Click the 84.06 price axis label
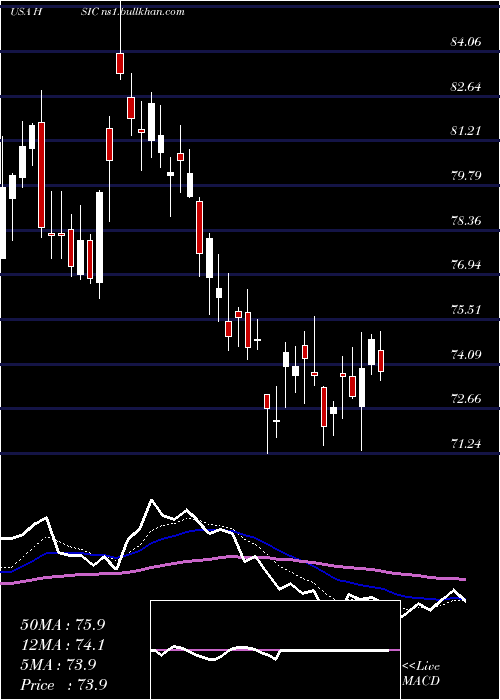The height and width of the screenshot is (700, 500). (466, 42)
